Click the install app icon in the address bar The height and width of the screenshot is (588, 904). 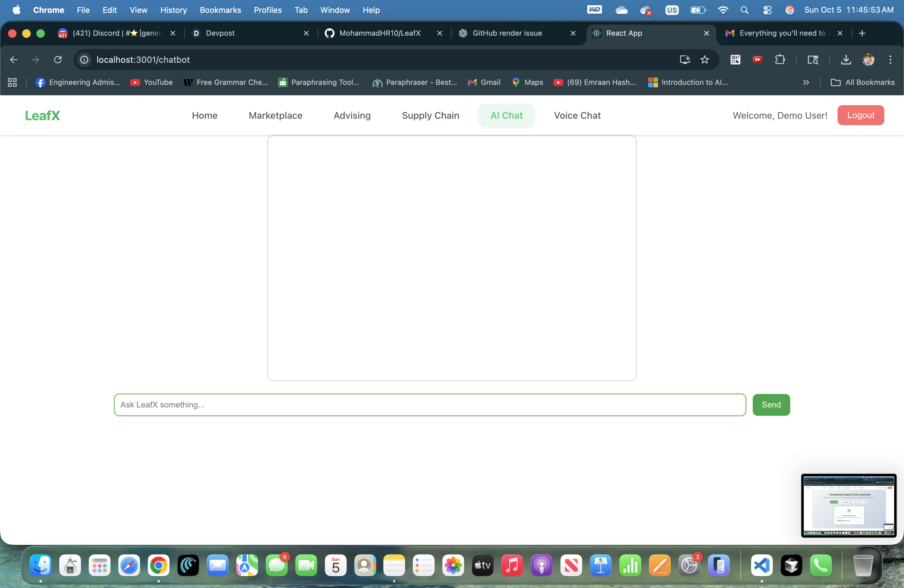(x=684, y=60)
